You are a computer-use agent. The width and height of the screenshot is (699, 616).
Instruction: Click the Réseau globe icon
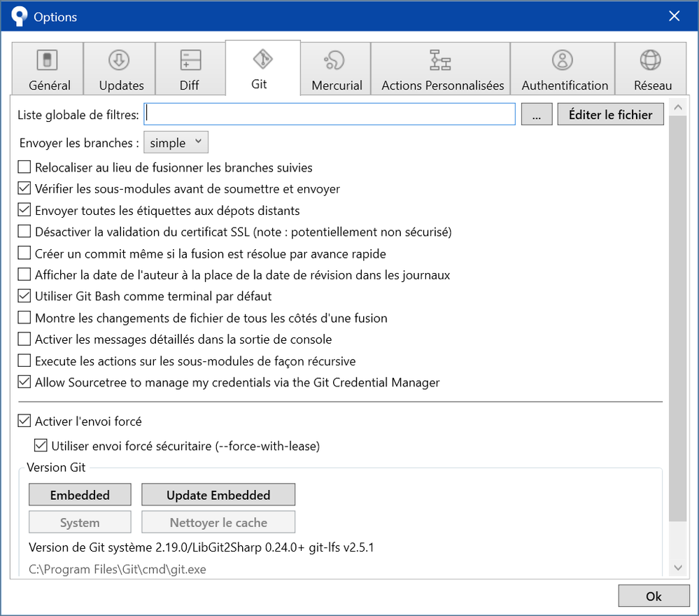click(651, 60)
